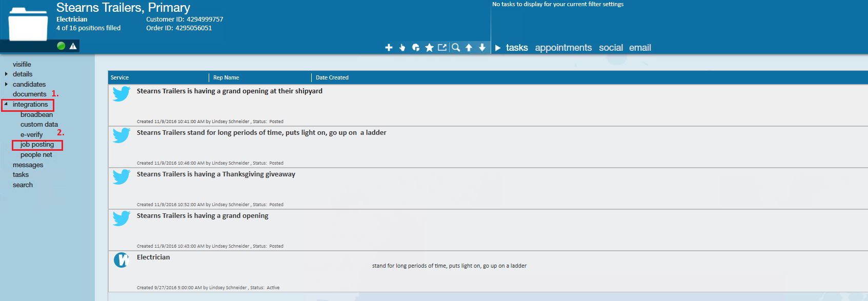Open documents in the sidebar
This screenshot has width=868, height=301.
[x=30, y=94]
